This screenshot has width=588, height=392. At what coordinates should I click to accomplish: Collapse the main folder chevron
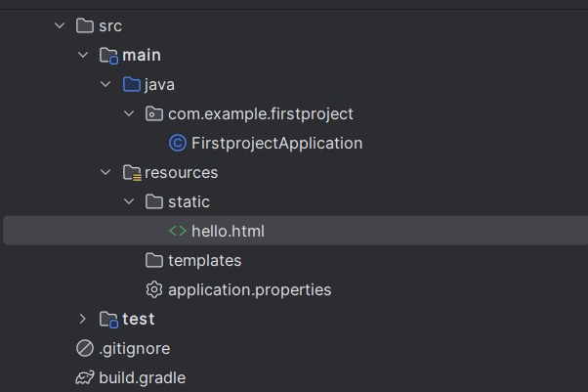point(83,56)
